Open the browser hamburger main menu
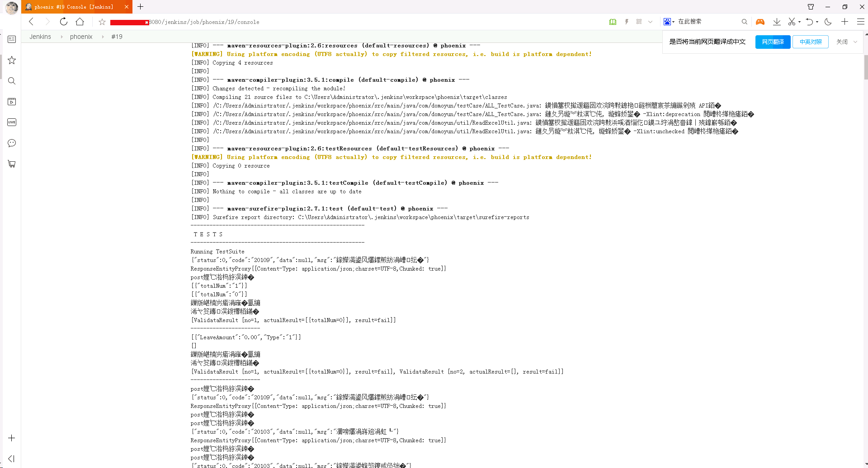The width and height of the screenshot is (868, 468). coord(860,22)
